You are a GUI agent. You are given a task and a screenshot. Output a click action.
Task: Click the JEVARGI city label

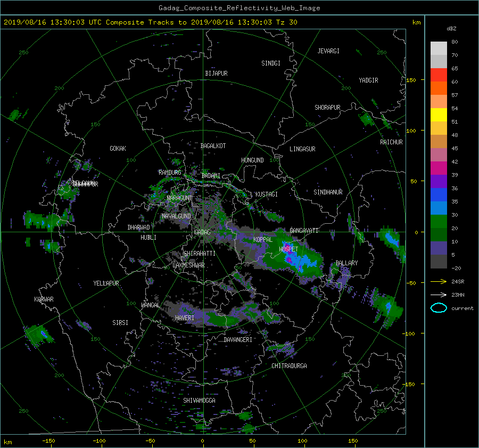[x=328, y=51]
